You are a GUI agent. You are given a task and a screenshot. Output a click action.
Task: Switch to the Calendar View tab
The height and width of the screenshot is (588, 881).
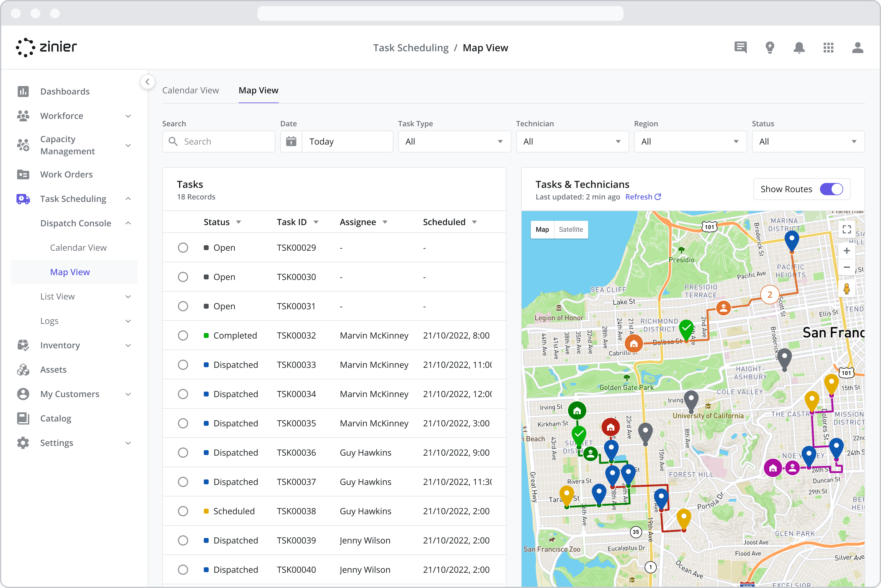(x=191, y=90)
